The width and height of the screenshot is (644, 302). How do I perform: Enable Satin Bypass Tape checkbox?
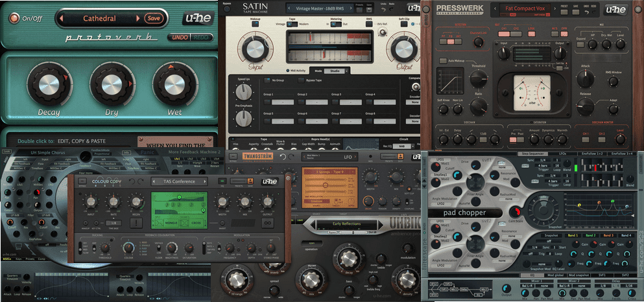coord(302,80)
